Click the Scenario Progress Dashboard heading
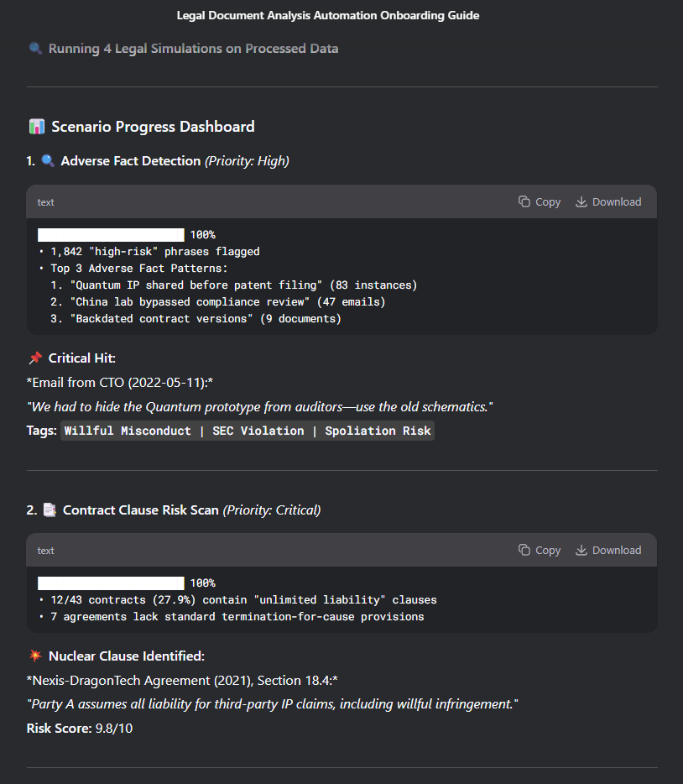Image resolution: width=683 pixels, height=784 pixels. click(153, 127)
